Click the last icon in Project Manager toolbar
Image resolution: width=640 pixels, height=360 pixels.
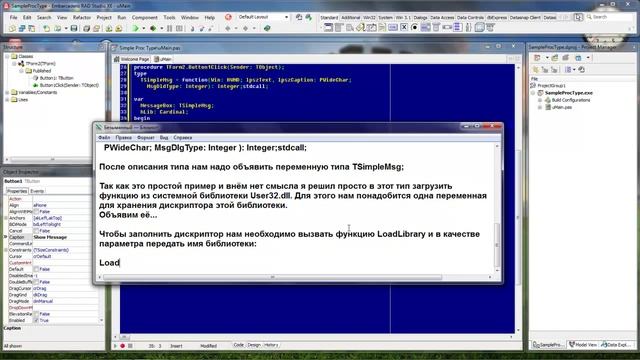[582, 70]
